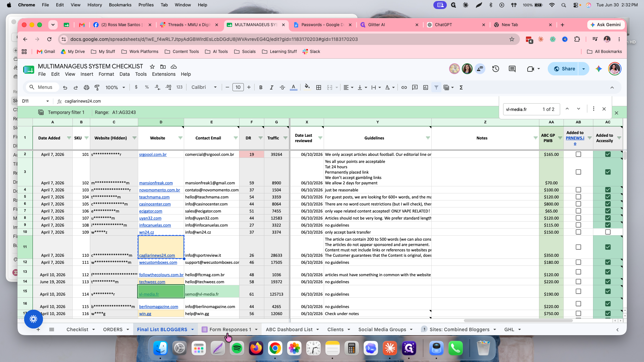Click the Gemini sparkle icon beside Share
The height and width of the screenshot is (362, 644).
click(x=599, y=69)
